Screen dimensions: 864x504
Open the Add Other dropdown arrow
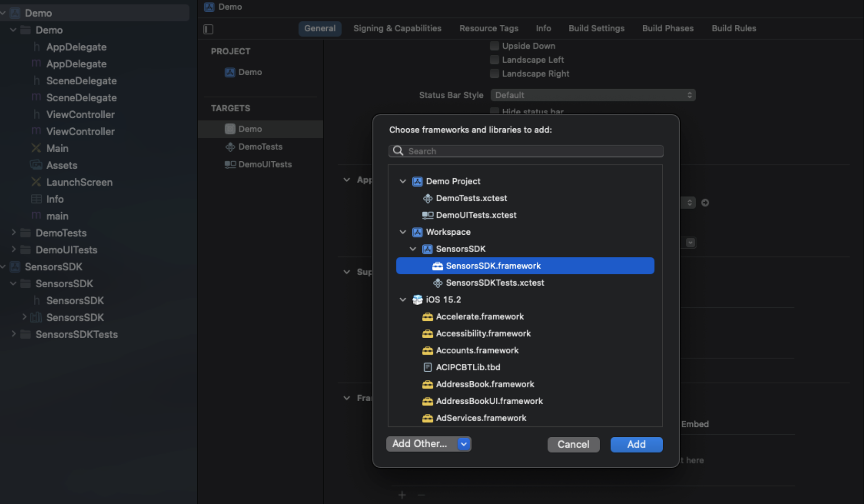click(463, 444)
